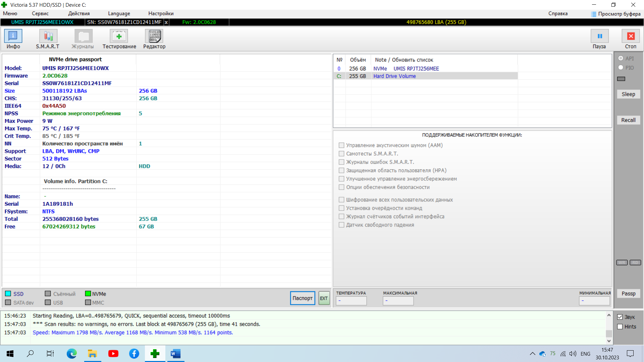Toggle Управление акустическим шумом (AAM) checkbox
This screenshot has height=362, width=644.
click(x=341, y=145)
